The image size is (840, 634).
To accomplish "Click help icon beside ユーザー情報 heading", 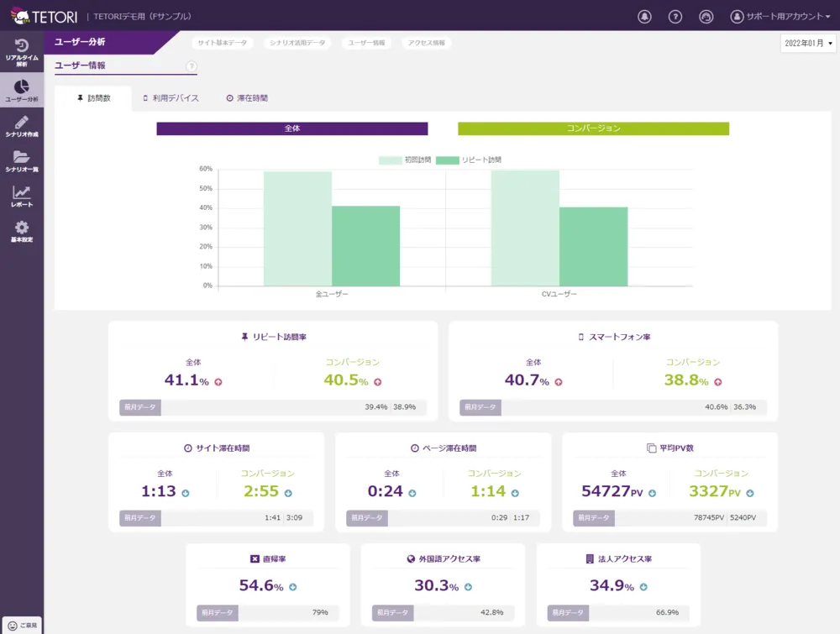I will pyautogui.click(x=191, y=66).
